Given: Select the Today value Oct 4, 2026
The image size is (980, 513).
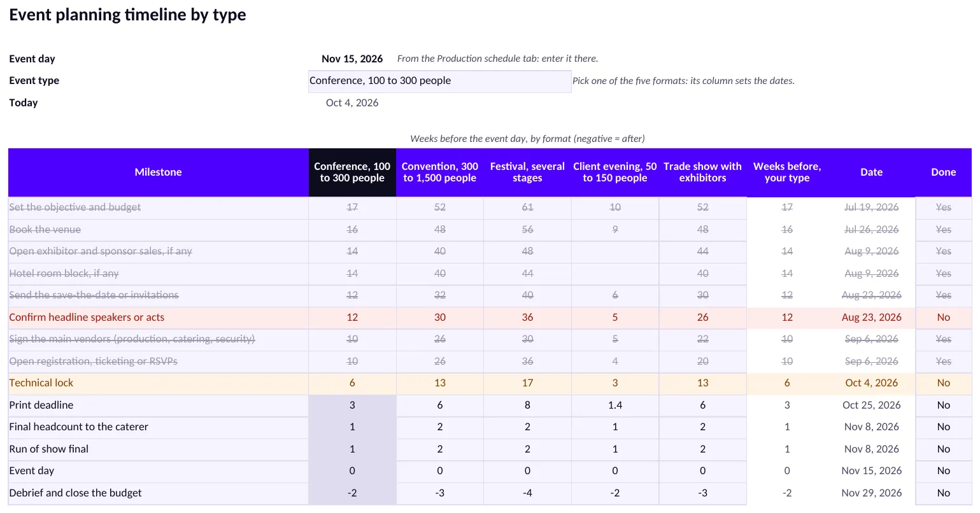Looking at the screenshot, I should pos(352,102).
